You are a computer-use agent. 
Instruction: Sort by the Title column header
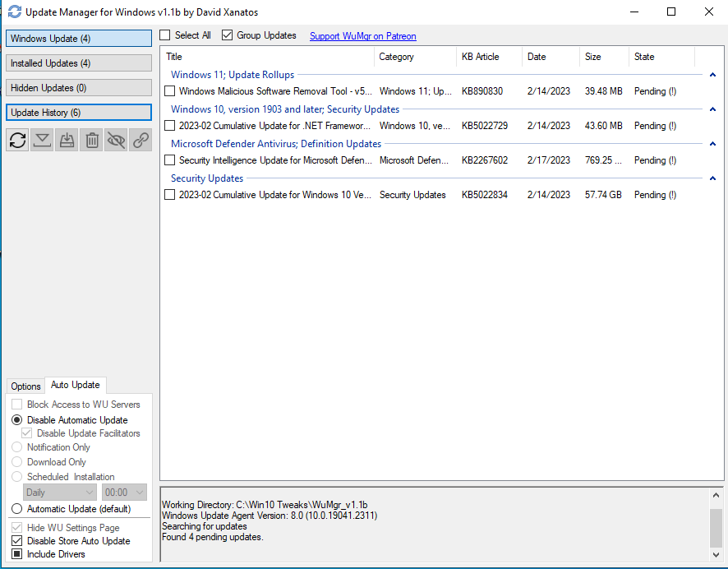267,57
